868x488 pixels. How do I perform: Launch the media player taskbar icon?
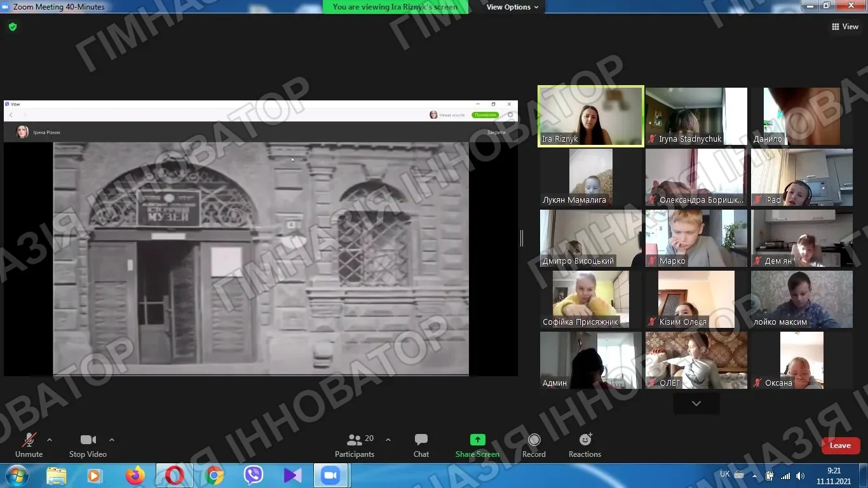tap(95, 475)
